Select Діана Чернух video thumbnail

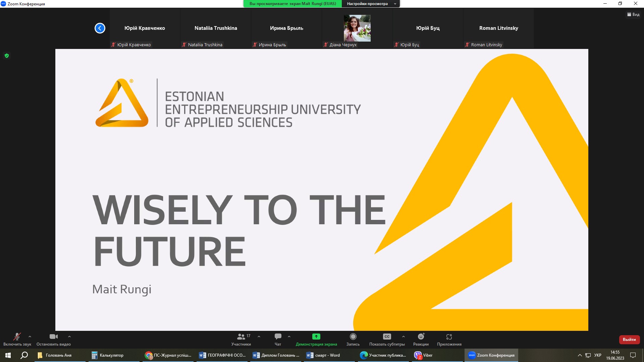click(x=357, y=28)
